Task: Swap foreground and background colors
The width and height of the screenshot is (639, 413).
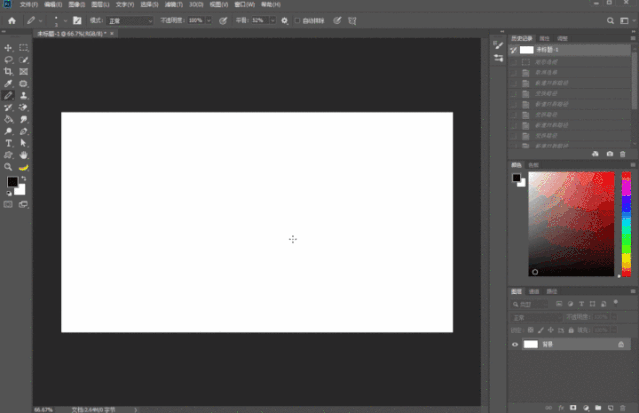Action: (24, 179)
